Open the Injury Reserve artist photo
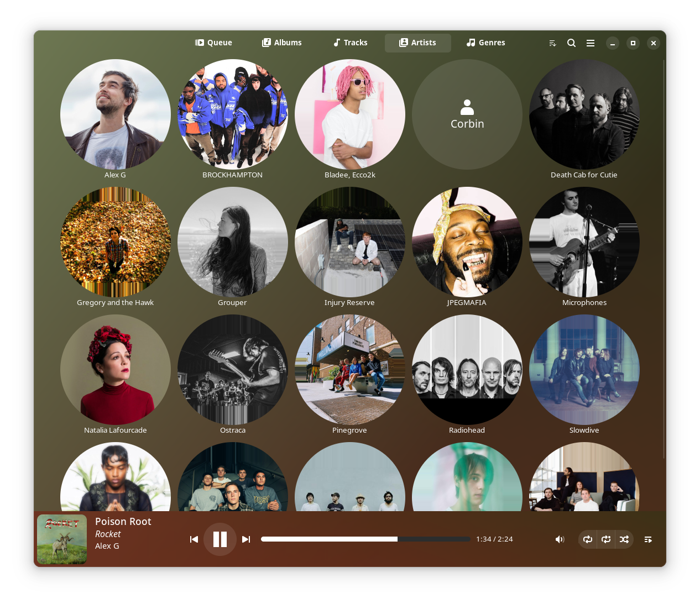Viewport: 700px width, 604px height. tap(350, 242)
